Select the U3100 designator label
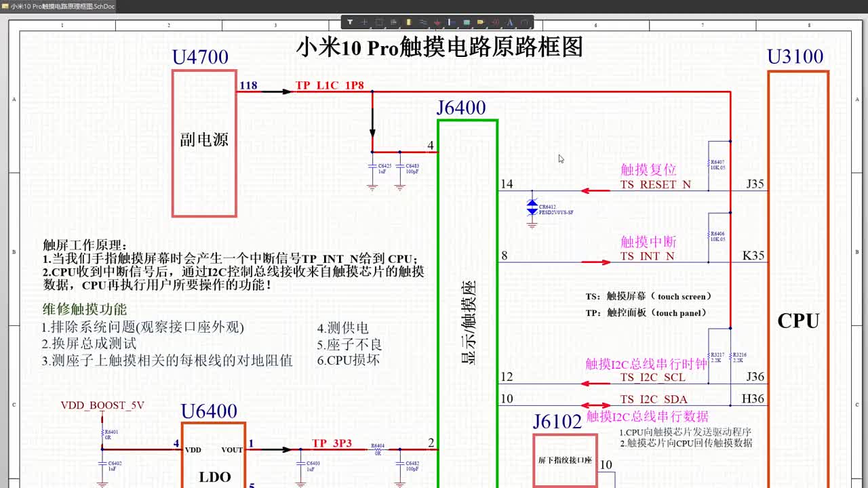 tap(795, 56)
